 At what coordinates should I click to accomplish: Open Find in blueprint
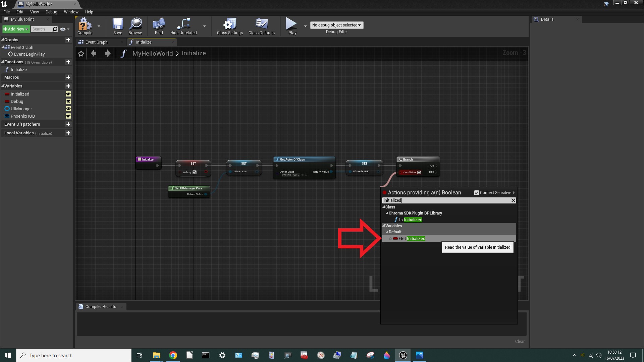coord(159,26)
